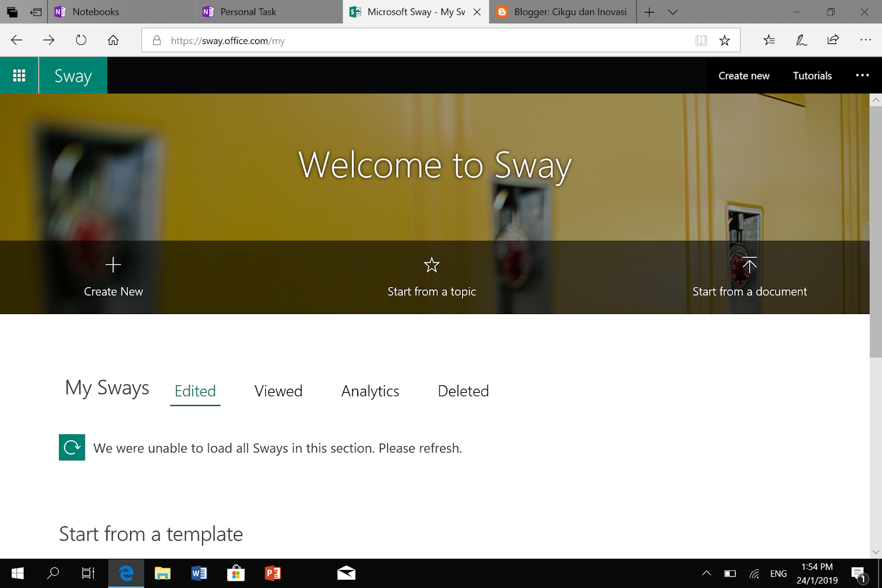Click the set tabs aside icon
This screenshot has height=588, width=882.
(36, 12)
